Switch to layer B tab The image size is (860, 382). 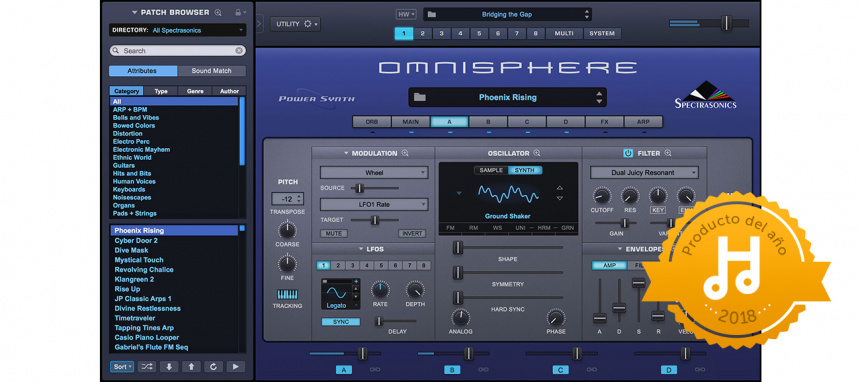click(x=488, y=122)
